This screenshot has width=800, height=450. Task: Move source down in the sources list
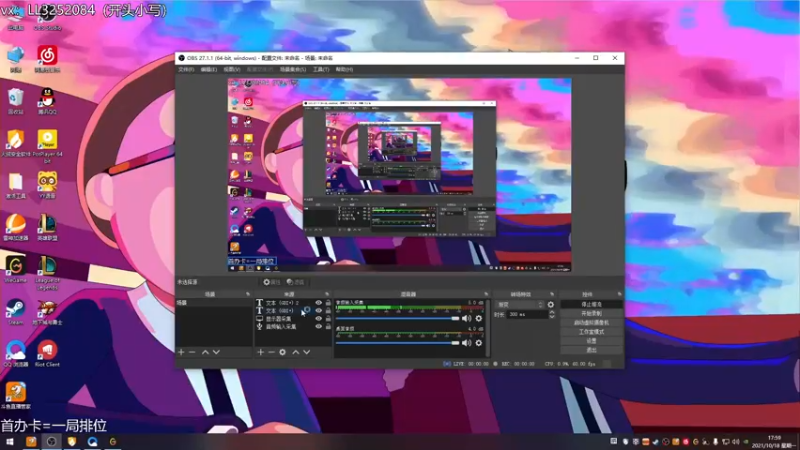click(307, 352)
